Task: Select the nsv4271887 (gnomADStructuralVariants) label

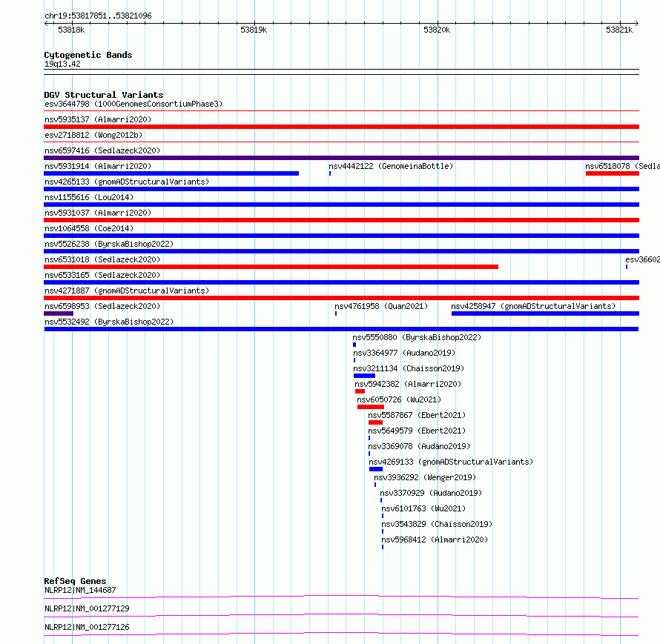Action: coord(127,291)
